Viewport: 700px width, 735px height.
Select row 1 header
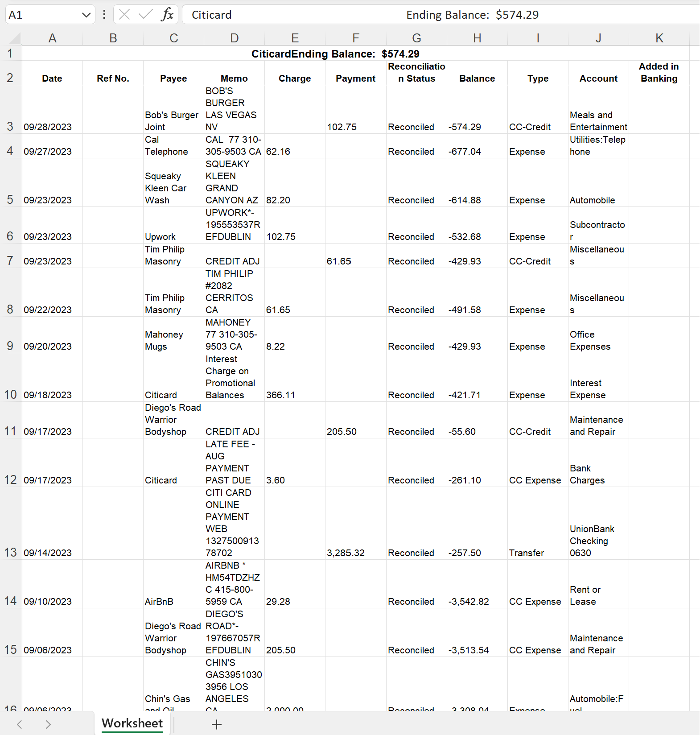point(11,53)
